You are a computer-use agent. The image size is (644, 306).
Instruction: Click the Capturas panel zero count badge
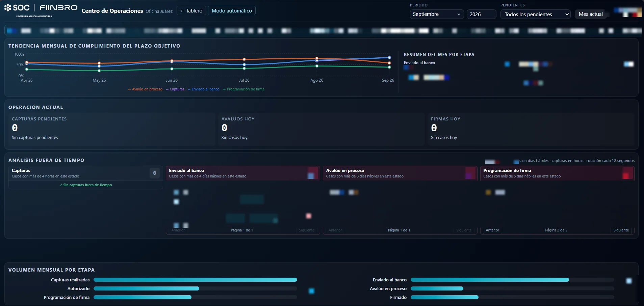[155, 173]
